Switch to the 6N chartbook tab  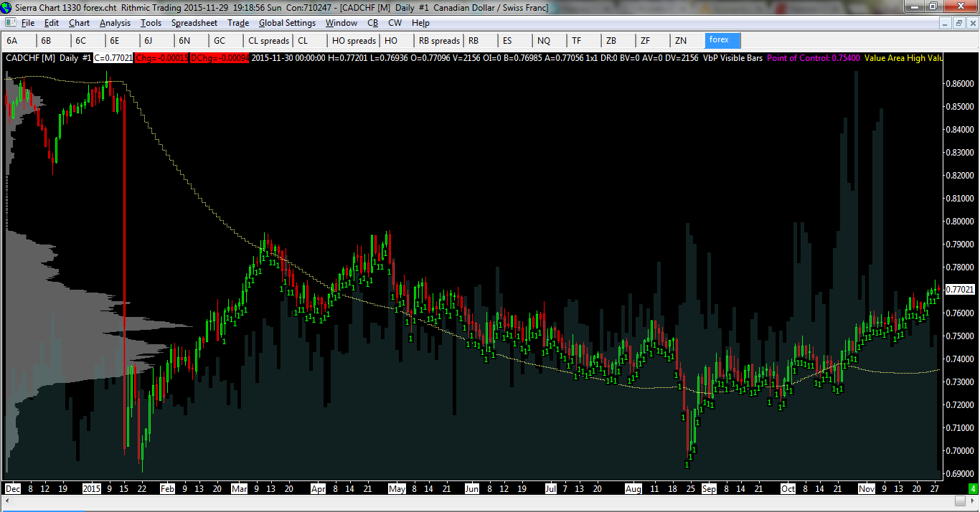tap(192, 41)
